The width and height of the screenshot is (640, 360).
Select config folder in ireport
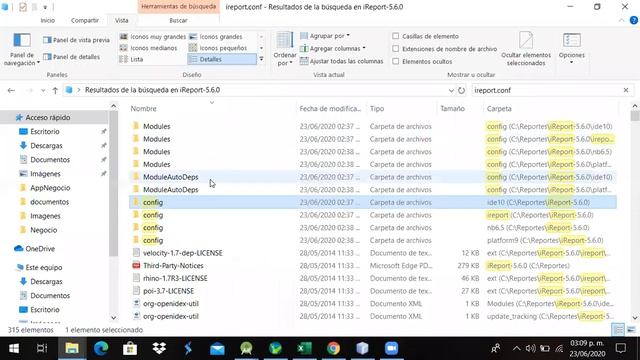(373, 215)
